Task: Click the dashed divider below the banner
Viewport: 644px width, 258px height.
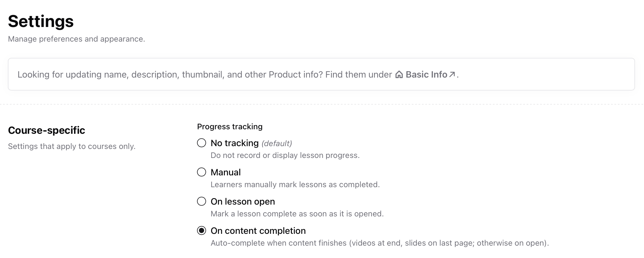Action: tap(322, 104)
